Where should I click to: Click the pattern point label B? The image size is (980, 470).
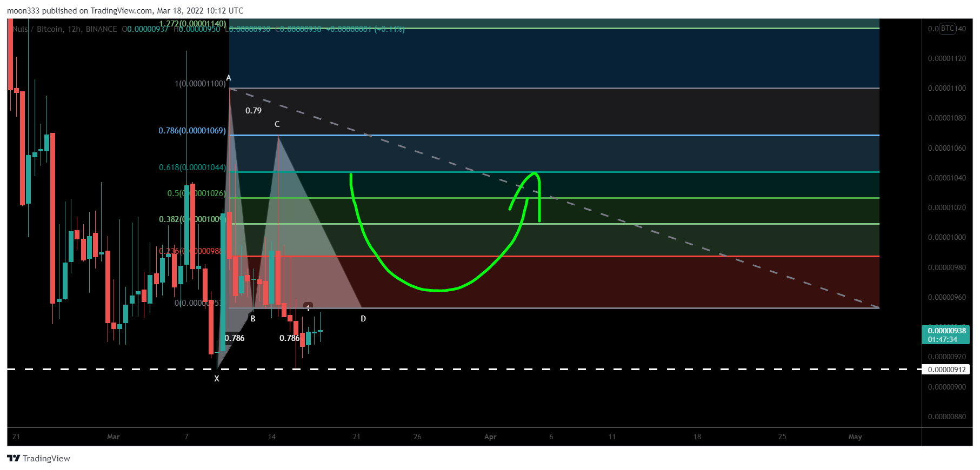pos(252,319)
